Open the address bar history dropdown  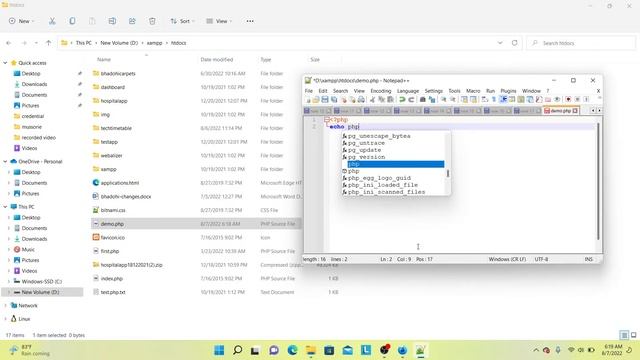500,43
